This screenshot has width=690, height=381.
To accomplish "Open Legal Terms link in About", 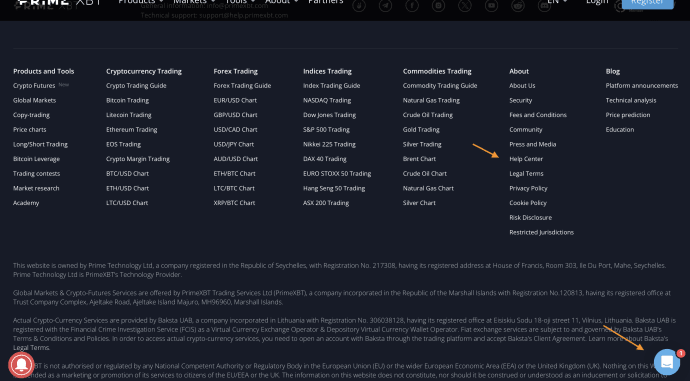I will pos(526,174).
